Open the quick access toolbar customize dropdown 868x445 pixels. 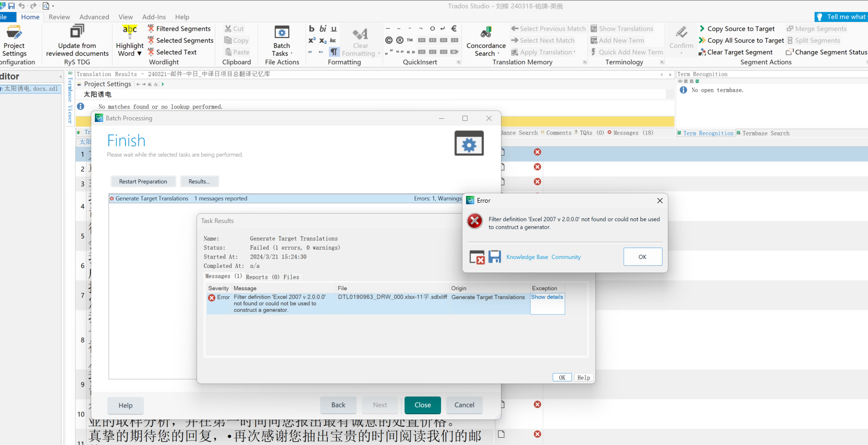pyautogui.click(x=53, y=6)
